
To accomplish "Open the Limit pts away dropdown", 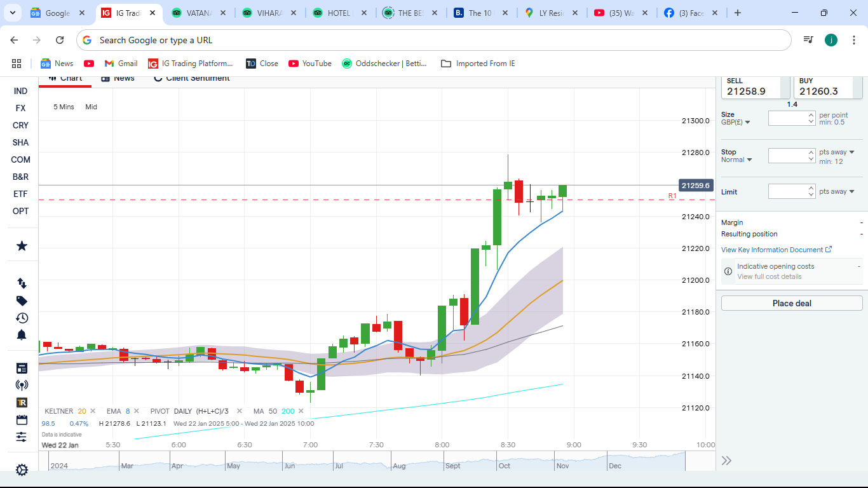I will click(837, 191).
